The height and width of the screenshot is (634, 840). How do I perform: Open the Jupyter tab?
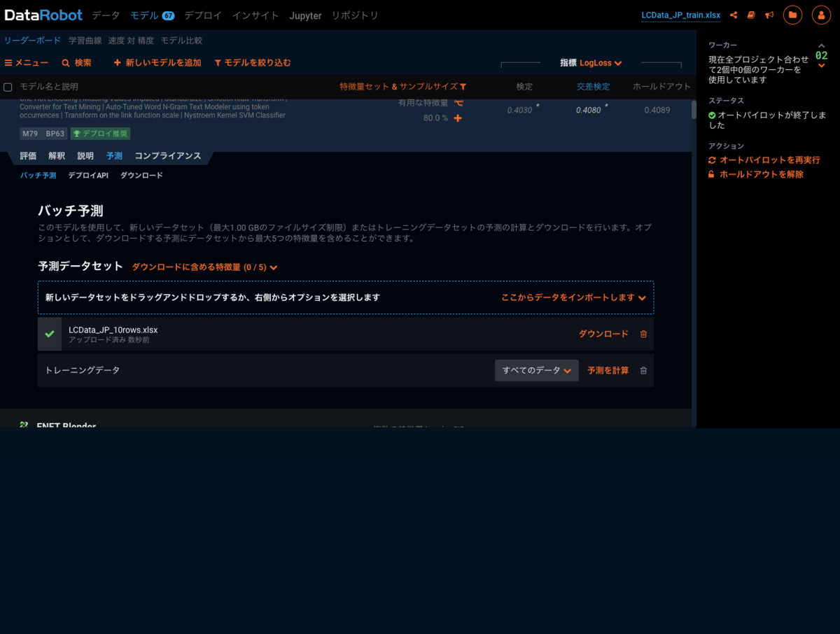click(306, 15)
